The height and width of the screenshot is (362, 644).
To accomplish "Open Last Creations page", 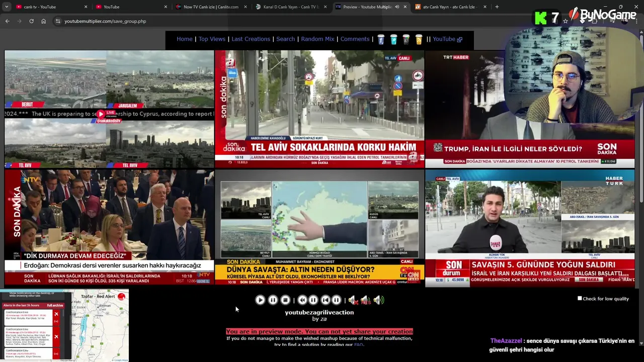I will (251, 39).
